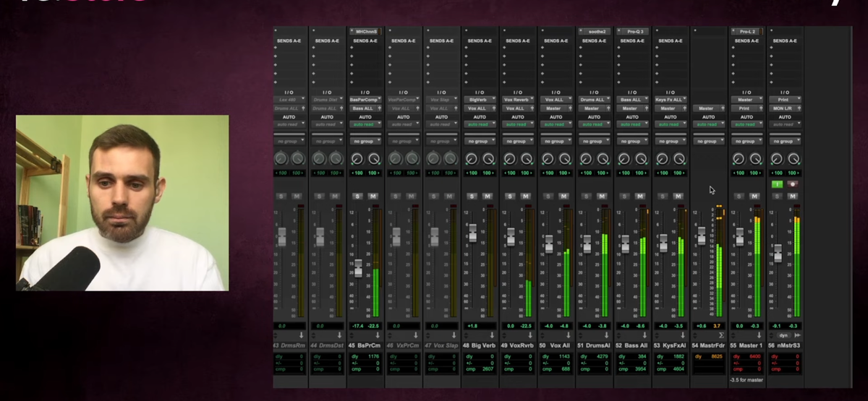Screen dimensions: 868x401
Task: Solo the VoxRvrb track
Action: click(510, 197)
